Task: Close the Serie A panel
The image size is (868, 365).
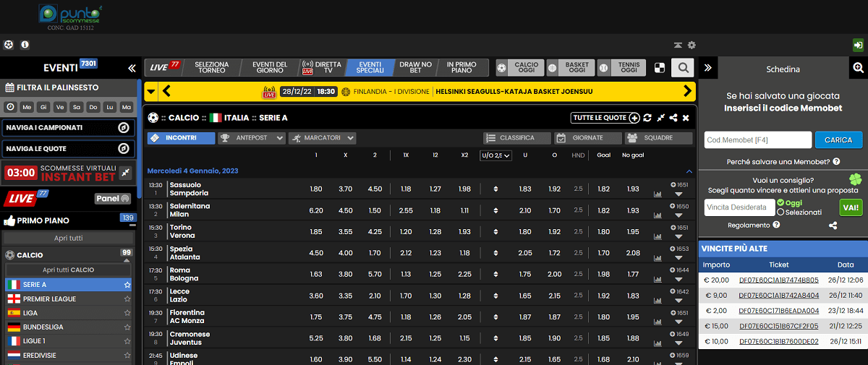Action: coord(686,118)
